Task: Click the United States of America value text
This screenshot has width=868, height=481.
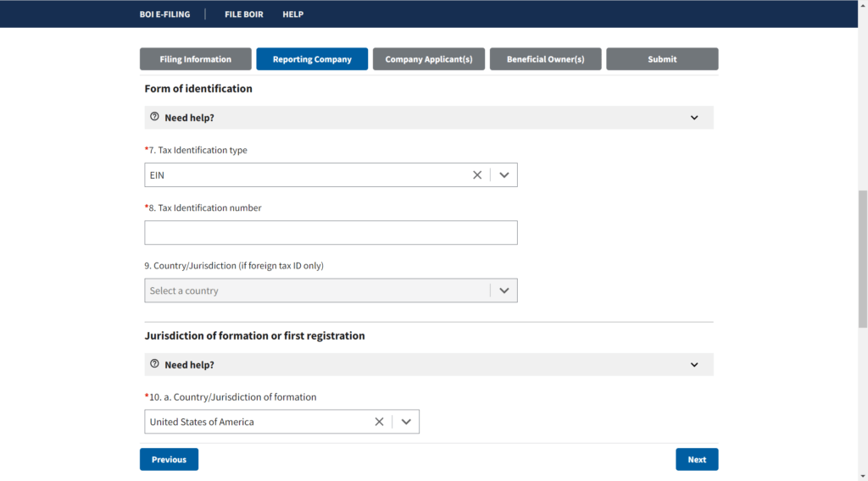Action: point(202,422)
